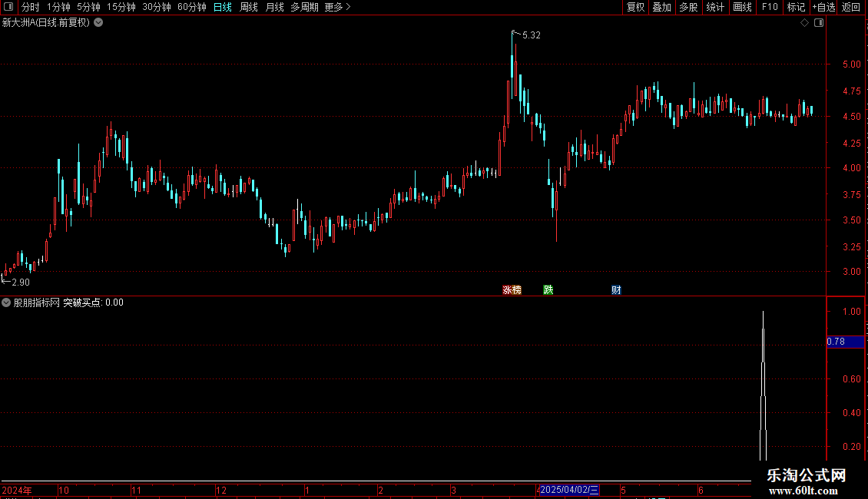The height and width of the screenshot is (499, 868).
Task: Toggle the right panel layout icon
Action: (819, 23)
